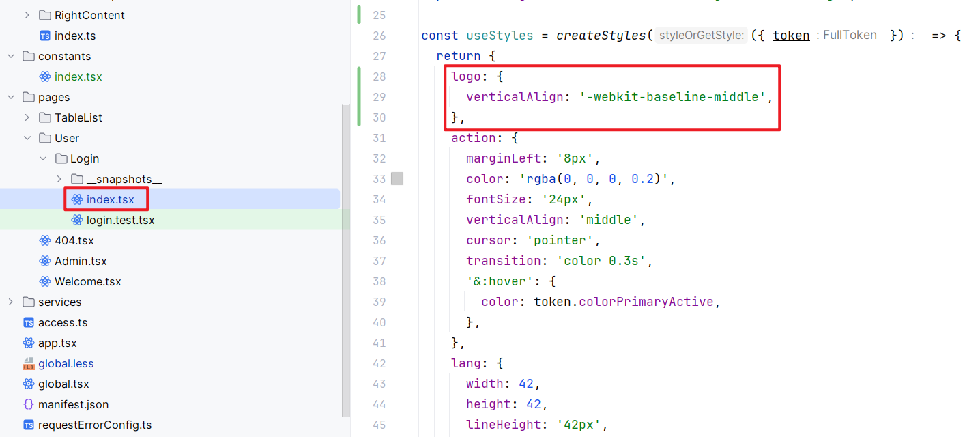Click the project tree vertical scrollbar
980x437 pixels.
(345, 259)
